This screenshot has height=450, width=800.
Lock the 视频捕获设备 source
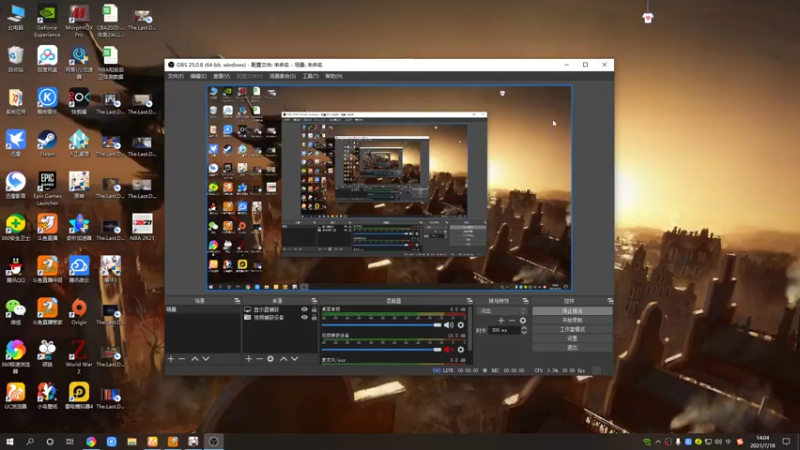click(314, 317)
